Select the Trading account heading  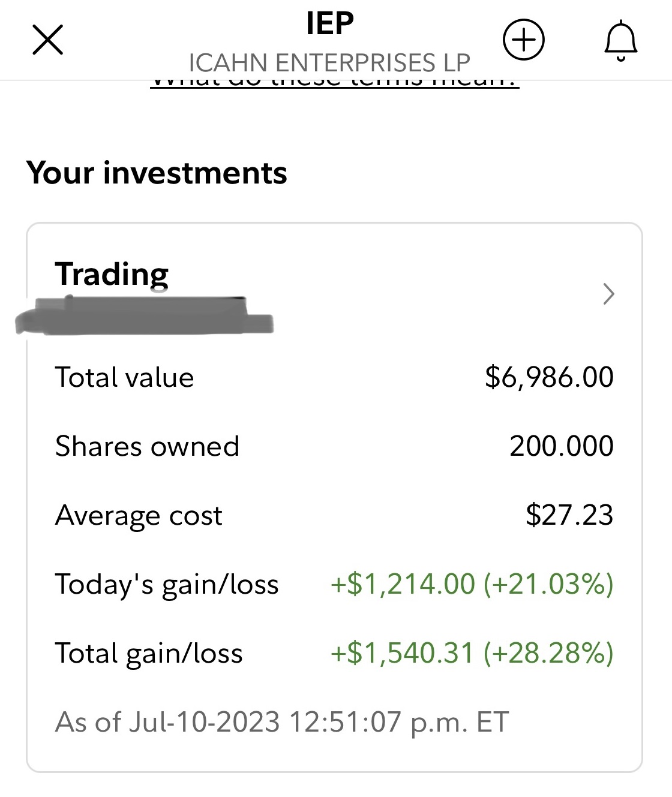[x=112, y=274]
